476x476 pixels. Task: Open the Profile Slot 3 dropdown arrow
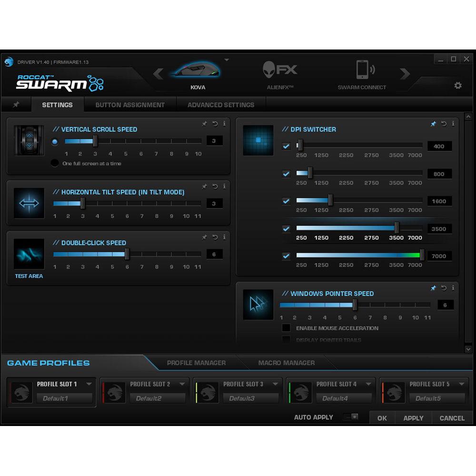[x=275, y=384]
